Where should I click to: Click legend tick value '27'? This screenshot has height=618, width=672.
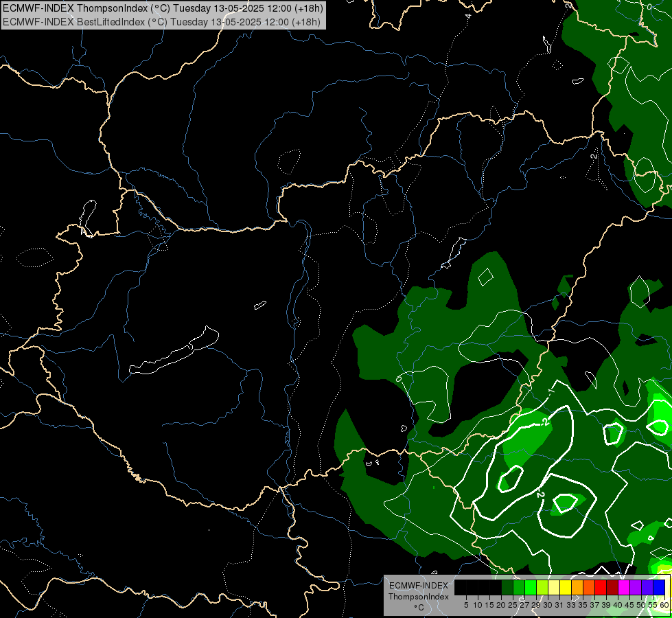(524, 605)
